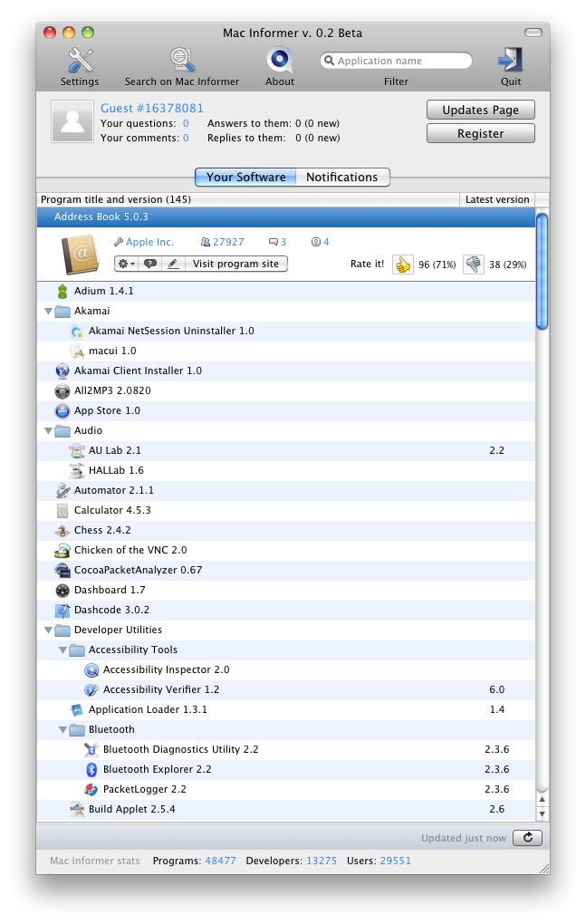Image resolution: width=586 pixels, height=924 pixels.
Task: Collapse the Bluetooth folder
Action: 63,729
